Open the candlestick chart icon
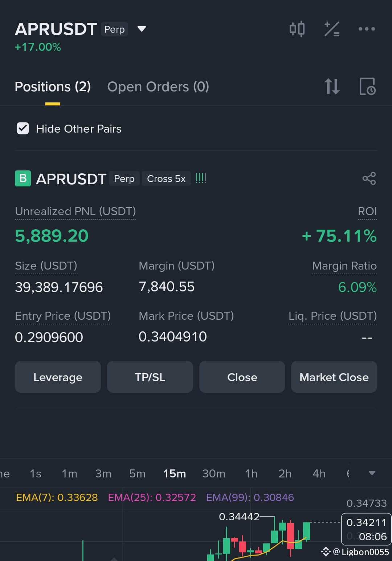 [x=297, y=29]
